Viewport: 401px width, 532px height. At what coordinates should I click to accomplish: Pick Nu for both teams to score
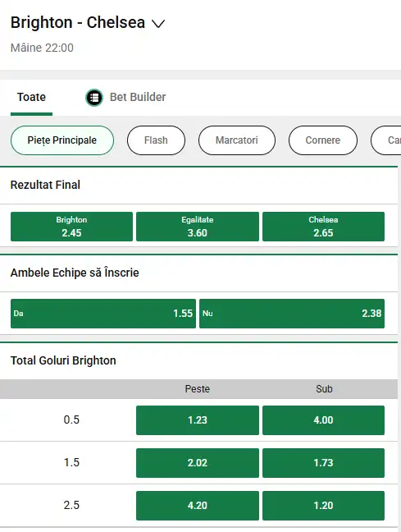292,314
